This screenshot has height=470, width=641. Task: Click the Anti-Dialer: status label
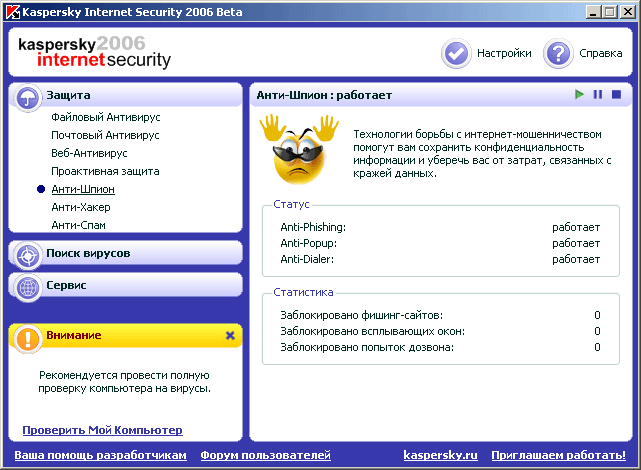(307, 259)
